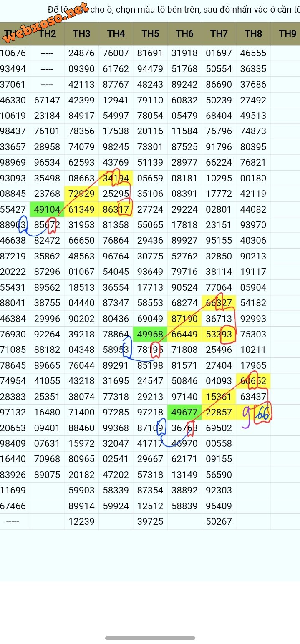Select cell 92303 in the TH7 column
Screen dimensions: 300x644
coord(219,490)
